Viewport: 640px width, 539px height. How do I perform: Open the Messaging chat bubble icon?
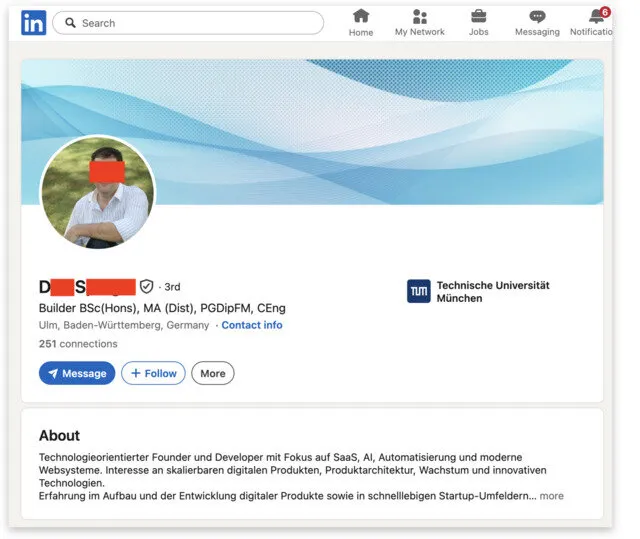pos(537,17)
